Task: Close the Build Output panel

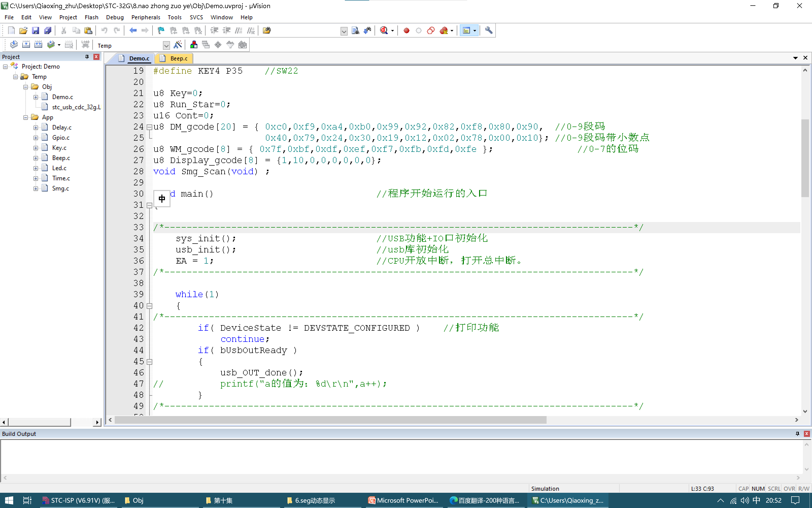Action: pos(807,434)
